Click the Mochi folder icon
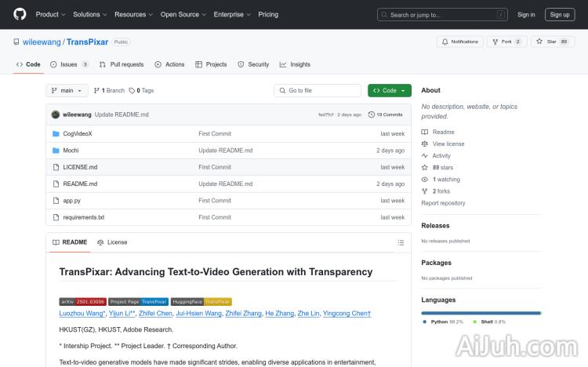Viewport: 588px width, 367px height. (56, 151)
